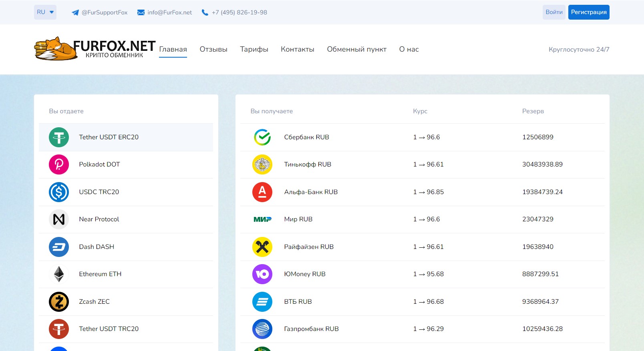Choose the Zcash ZEC coin icon
The height and width of the screenshot is (351, 644).
point(59,302)
